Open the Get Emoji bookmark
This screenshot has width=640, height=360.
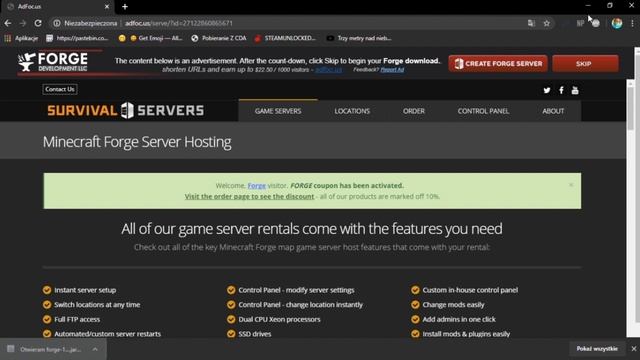click(x=156, y=38)
